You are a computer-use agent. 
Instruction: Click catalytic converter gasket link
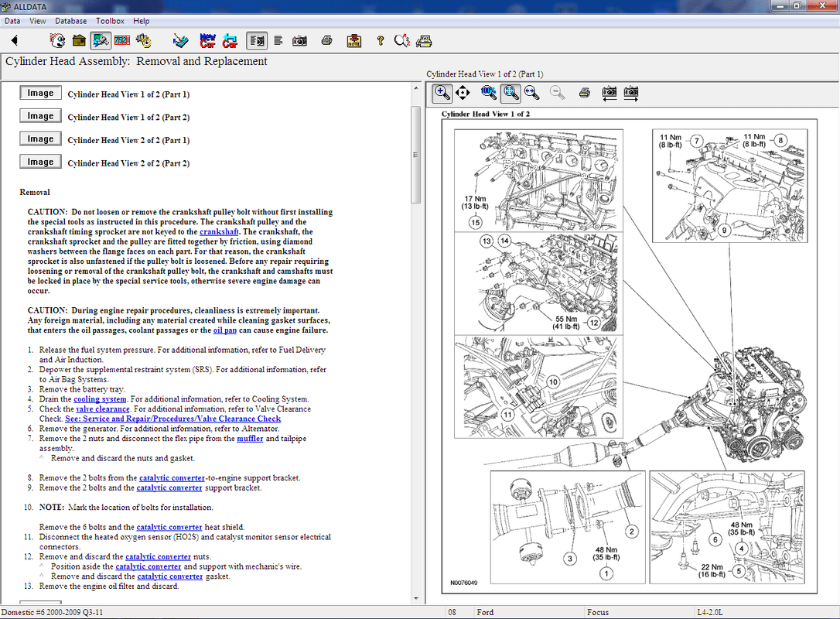pyautogui.click(x=170, y=576)
